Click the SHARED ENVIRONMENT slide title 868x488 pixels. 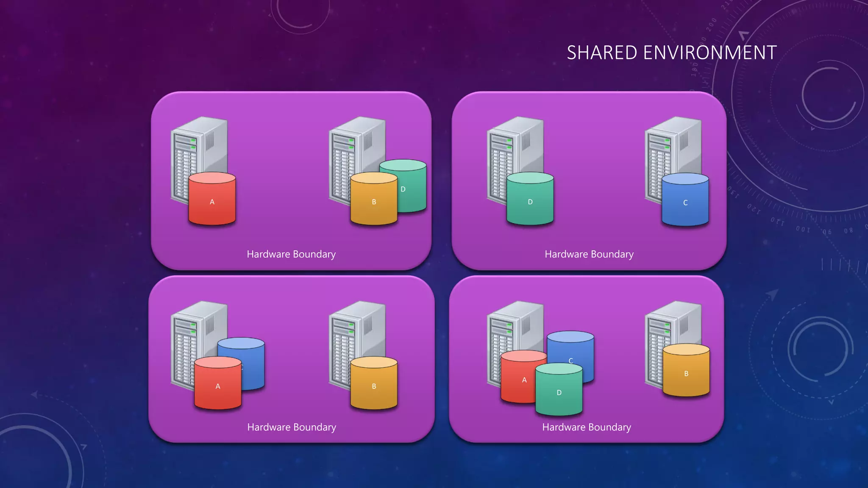coord(672,53)
